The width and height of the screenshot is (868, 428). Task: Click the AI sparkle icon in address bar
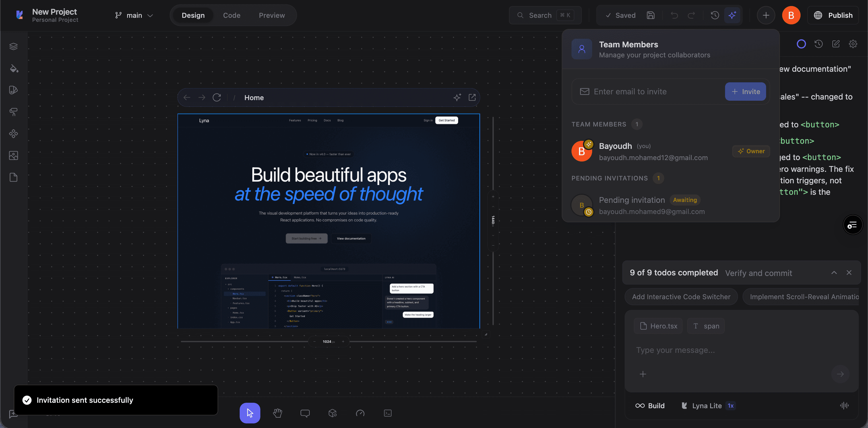(x=457, y=98)
